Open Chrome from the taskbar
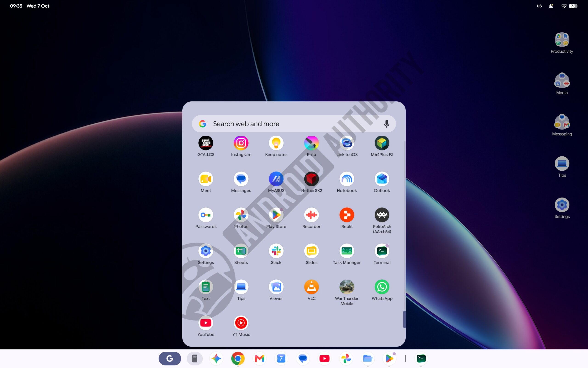 (238, 359)
